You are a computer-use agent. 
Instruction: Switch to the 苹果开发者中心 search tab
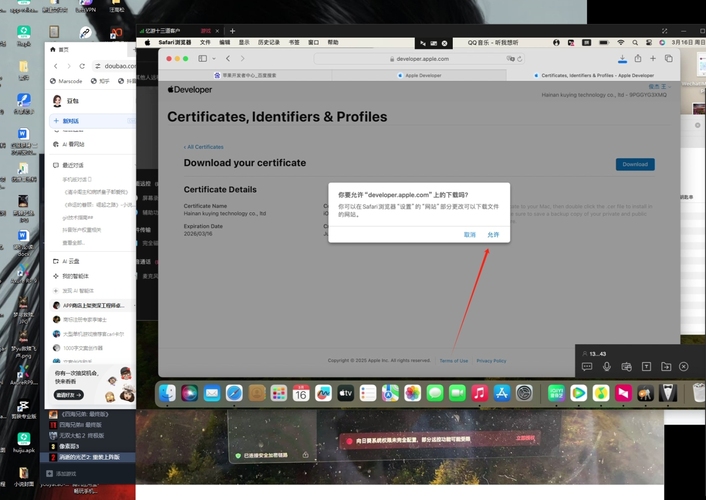click(x=245, y=75)
